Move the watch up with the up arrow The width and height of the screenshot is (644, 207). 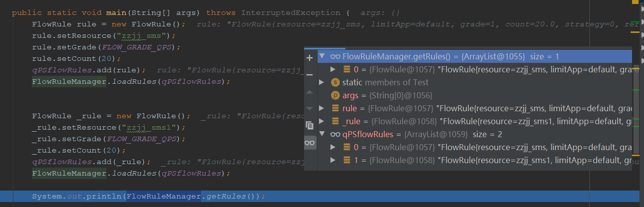coord(310,92)
